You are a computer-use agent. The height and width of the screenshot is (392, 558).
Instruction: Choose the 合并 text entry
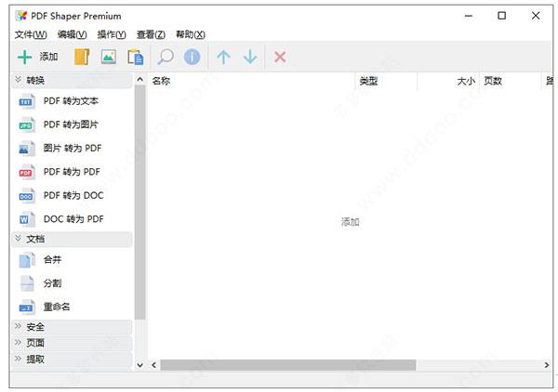click(52, 260)
